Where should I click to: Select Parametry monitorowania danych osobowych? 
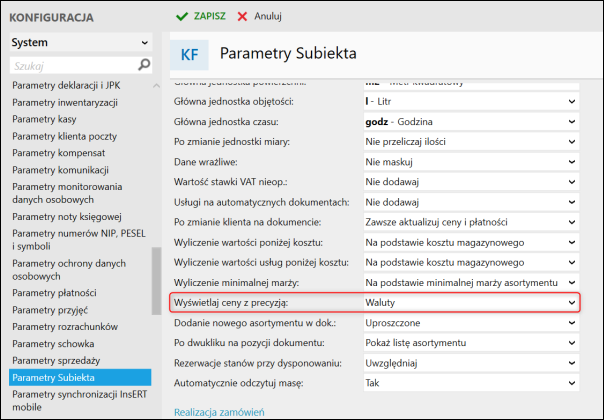(67, 193)
